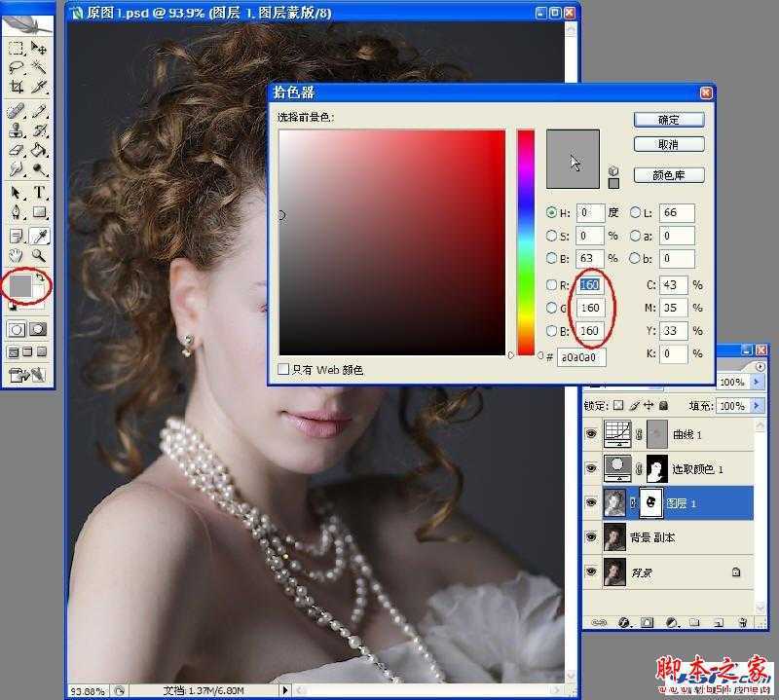Screen dimensions: 779x700
Task: Open the Layers panel flyout menu
Action: coord(760,366)
